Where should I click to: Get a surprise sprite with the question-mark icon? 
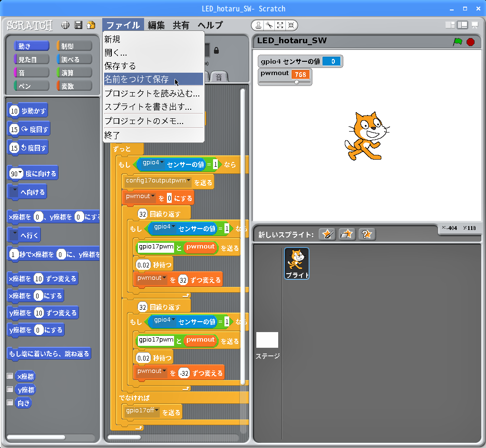click(x=367, y=234)
